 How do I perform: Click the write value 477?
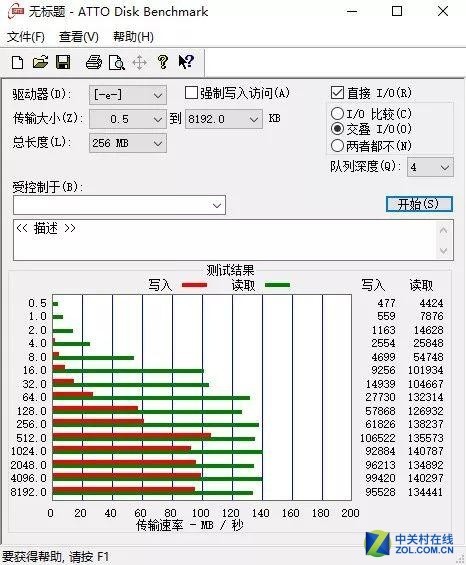(x=386, y=303)
